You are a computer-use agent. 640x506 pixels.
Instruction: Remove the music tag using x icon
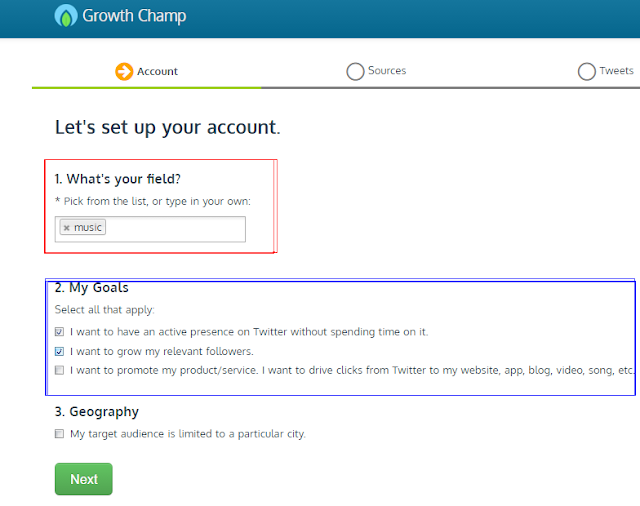(67, 228)
